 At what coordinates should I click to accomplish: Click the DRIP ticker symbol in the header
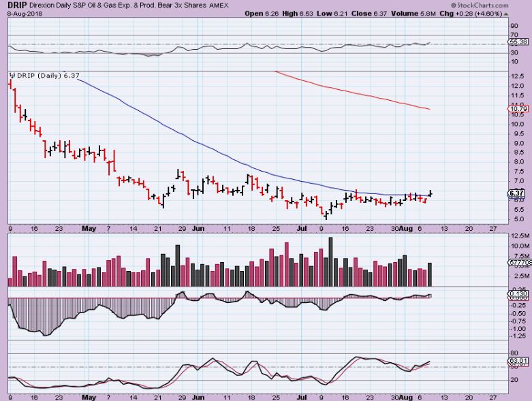coord(17,5)
